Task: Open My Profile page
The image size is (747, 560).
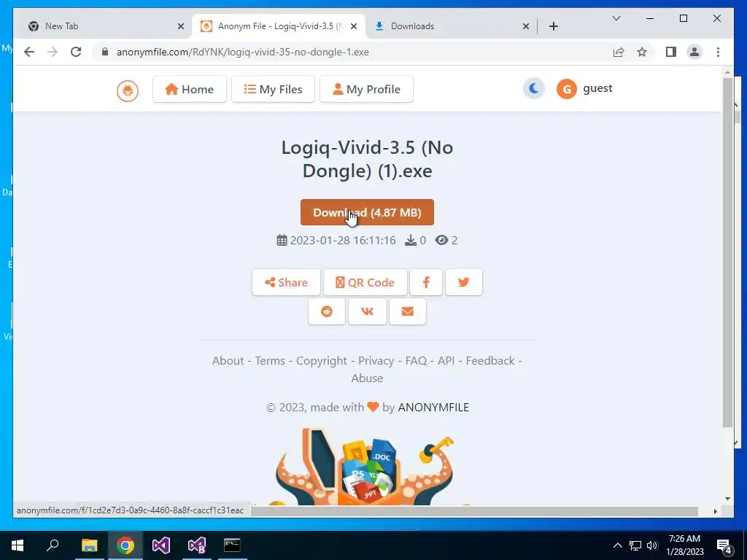Action: pyautogui.click(x=366, y=89)
